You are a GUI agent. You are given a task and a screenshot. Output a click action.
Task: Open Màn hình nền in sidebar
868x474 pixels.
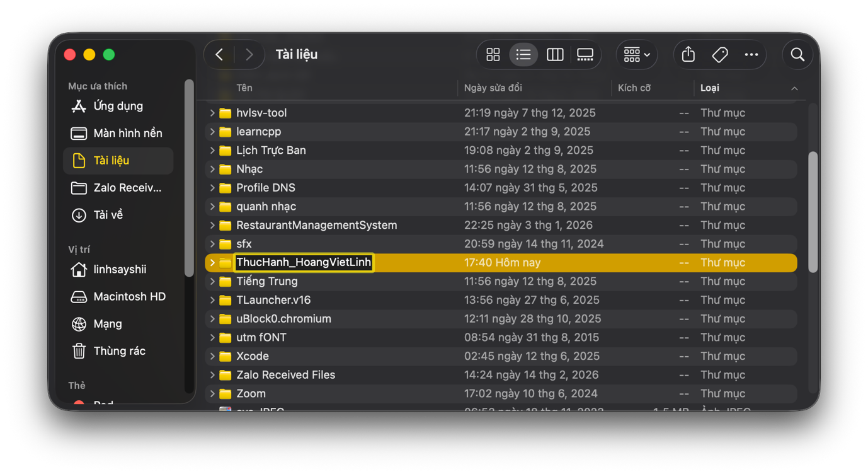(x=118, y=133)
